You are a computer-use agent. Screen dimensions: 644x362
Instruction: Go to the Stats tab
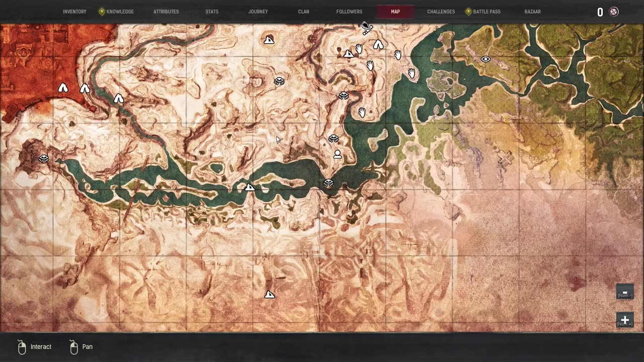[212, 12]
